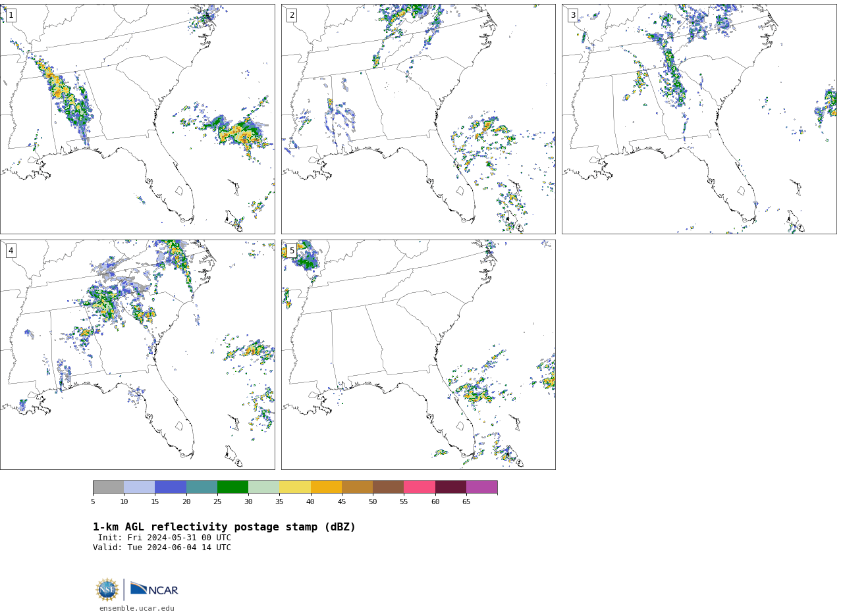Click the yellow 35-40 dBZ swatch
This screenshot has height=616, width=843.
click(295, 487)
